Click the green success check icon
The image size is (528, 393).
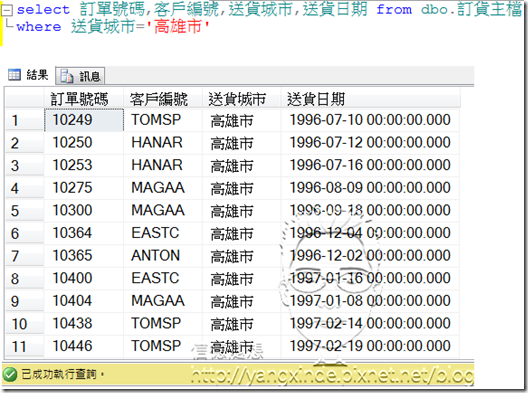[10, 374]
